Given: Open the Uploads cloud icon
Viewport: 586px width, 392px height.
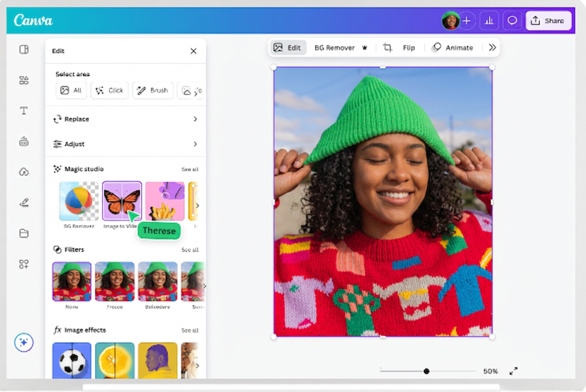Looking at the screenshot, I should tap(24, 172).
